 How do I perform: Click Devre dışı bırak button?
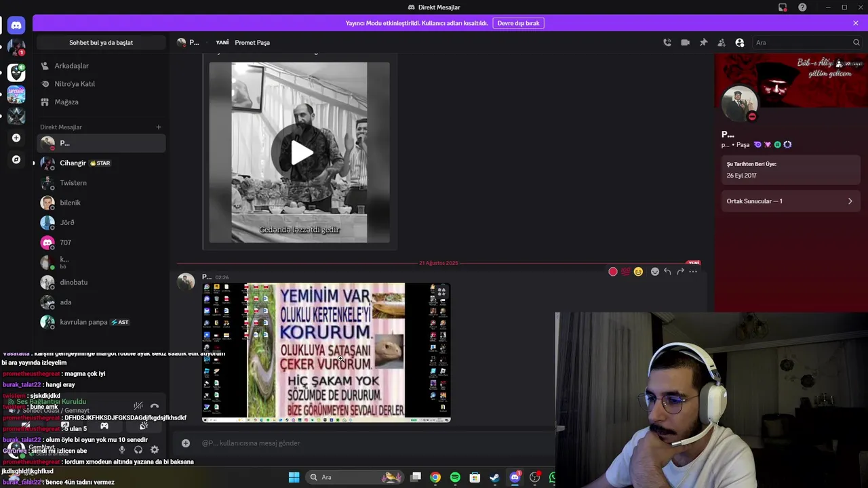[x=518, y=23]
